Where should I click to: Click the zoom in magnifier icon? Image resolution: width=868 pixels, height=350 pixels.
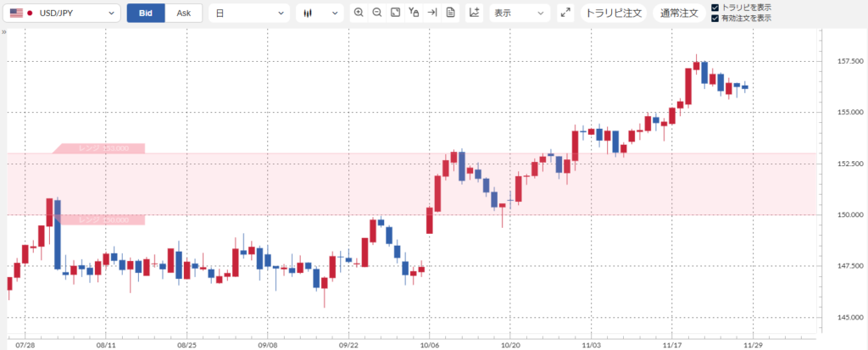click(359, 13)
